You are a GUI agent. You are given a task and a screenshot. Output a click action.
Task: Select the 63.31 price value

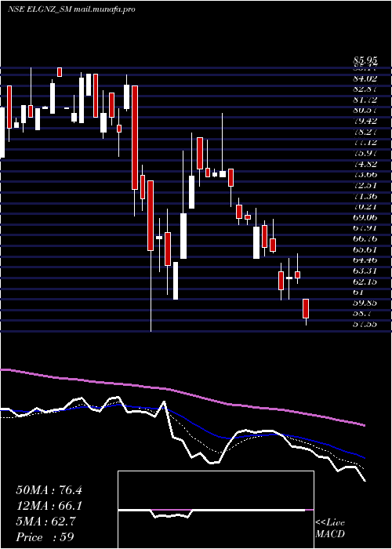point(365,271)
